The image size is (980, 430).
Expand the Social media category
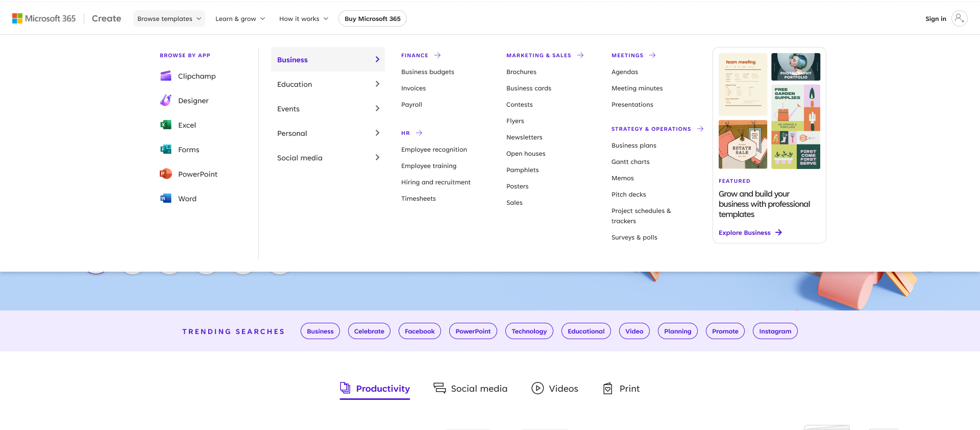tap(328, 157)
